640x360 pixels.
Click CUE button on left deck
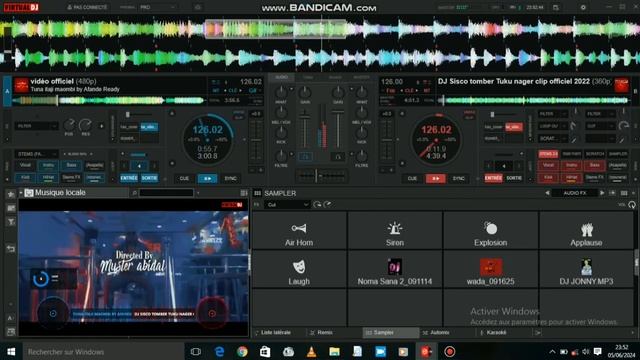coord(184,178)
